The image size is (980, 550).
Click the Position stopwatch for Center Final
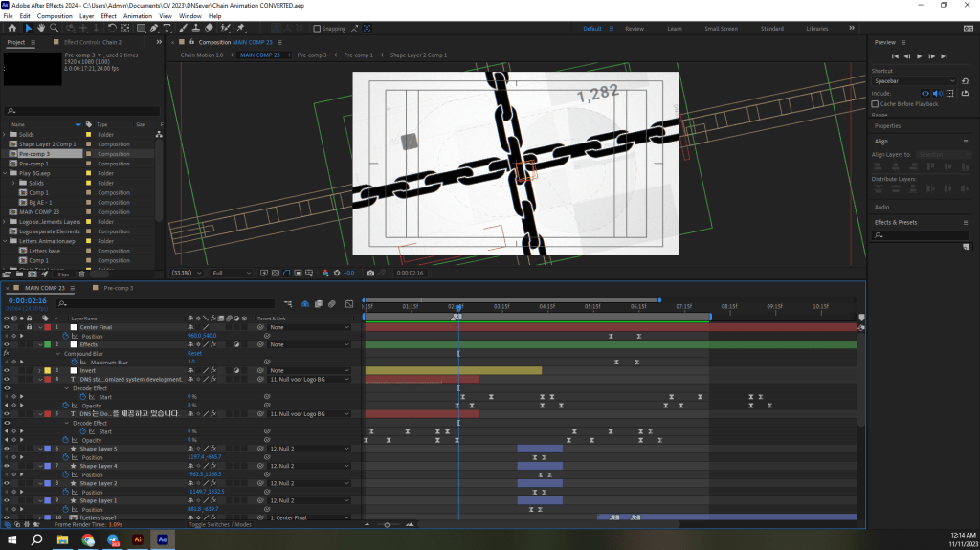pyautogui.click(x=67, y=336)
